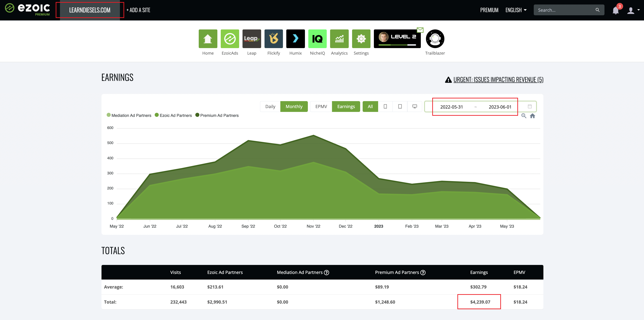
Task: Click the chart zoom magnifier icon
Action: [x=524, y=116]
